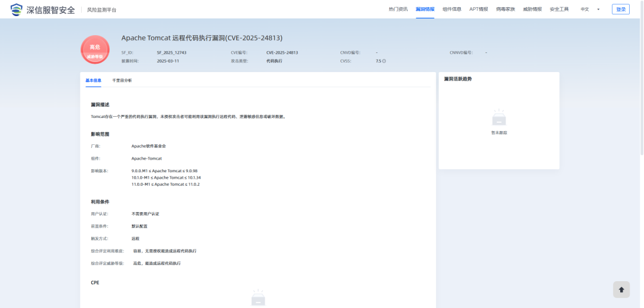Click the vulnerability title CVE-2025-24813

[x=202, y=38]
